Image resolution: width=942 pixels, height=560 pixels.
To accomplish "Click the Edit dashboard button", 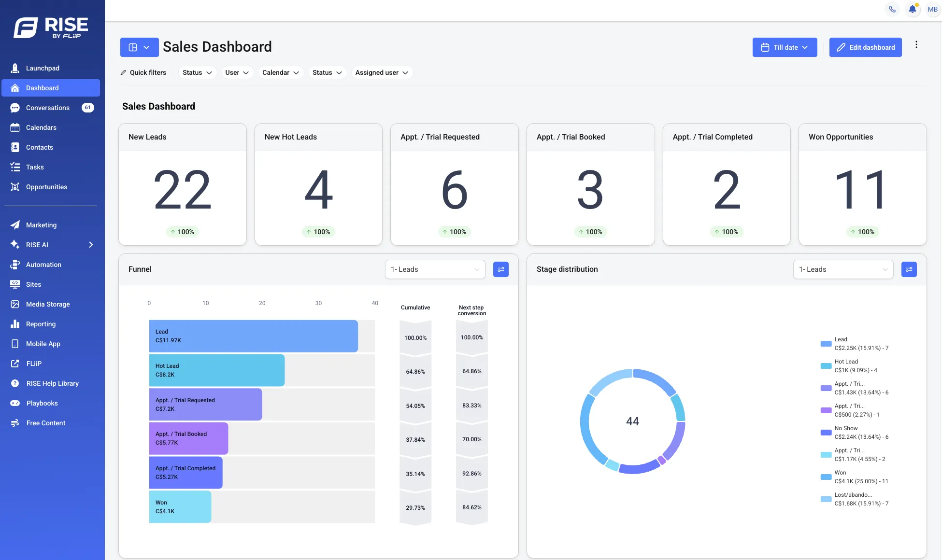I will [x=865, y=47].
